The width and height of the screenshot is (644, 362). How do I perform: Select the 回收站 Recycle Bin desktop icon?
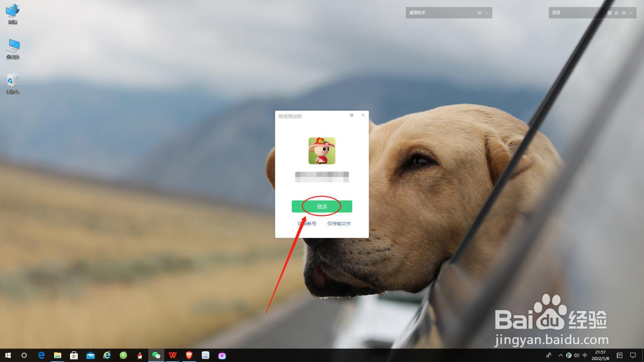(13, 84)
